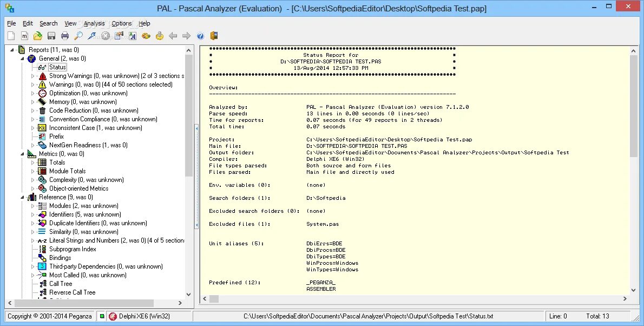Select the Call Tree report
644x326 pixels.
pyautogui.click(x=61, y=284)
